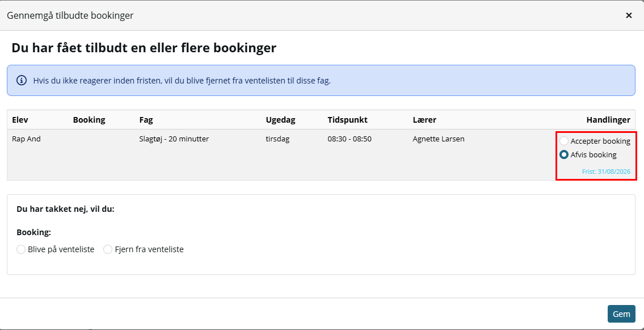The height and width of the screenshot is (330, 644).
Task: Click the Elev column header
Action: click(20, 120)
